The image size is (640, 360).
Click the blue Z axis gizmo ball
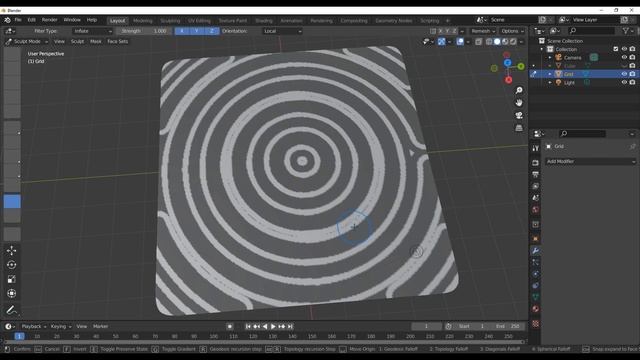pyautogui.click(x=507, y=63)
